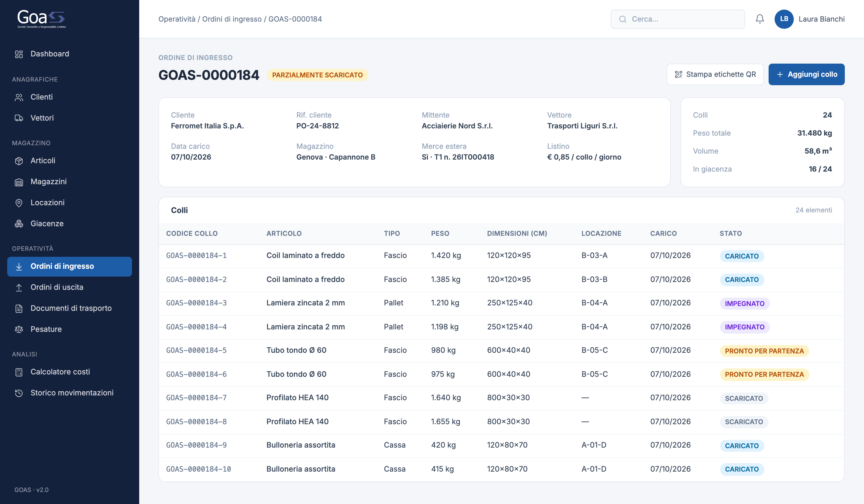Viewport: 864px width, 504px height.
Task: Click the Locazioni pin icon
Action: click(x=19, y=203)
